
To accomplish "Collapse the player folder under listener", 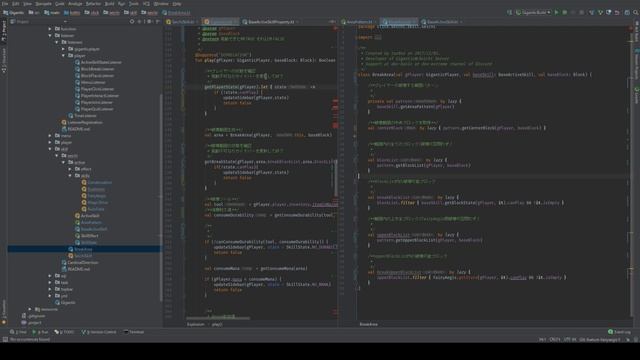I will [63, 56].
